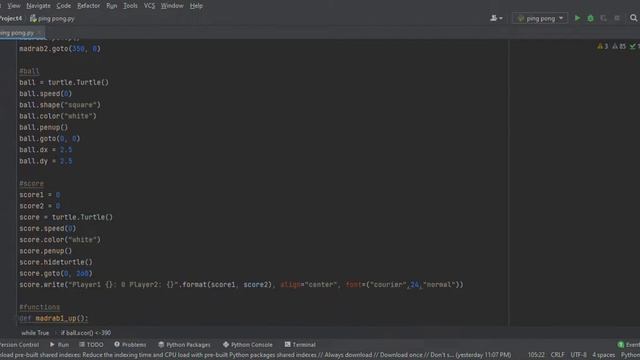Screen dimensions: 640x360
Task: Click the cursor position 105:22 indicator
Action: (x=536, y=355)
